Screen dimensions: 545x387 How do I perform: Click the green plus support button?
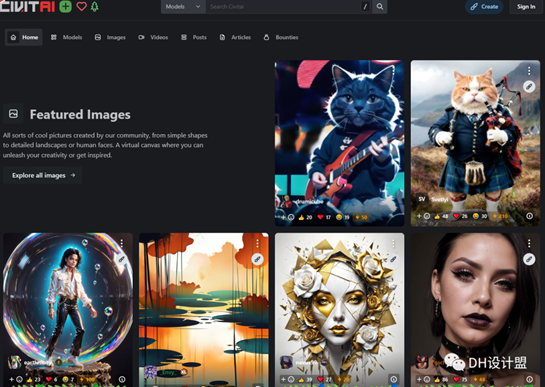tap(65, 6)
